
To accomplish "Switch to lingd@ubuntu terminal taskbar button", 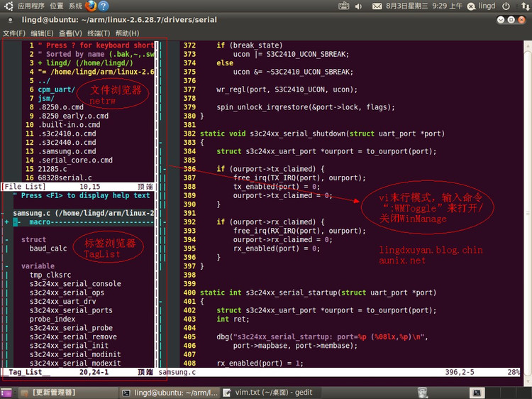I will tap(170, 393).
